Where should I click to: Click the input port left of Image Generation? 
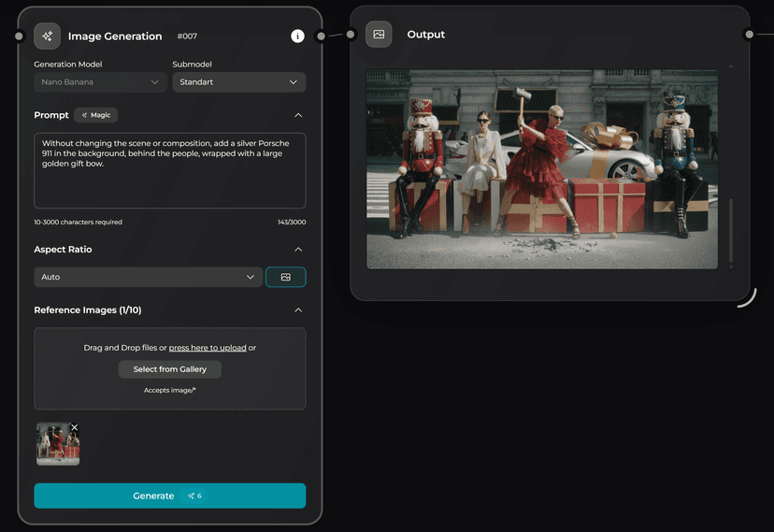[19, 36]
